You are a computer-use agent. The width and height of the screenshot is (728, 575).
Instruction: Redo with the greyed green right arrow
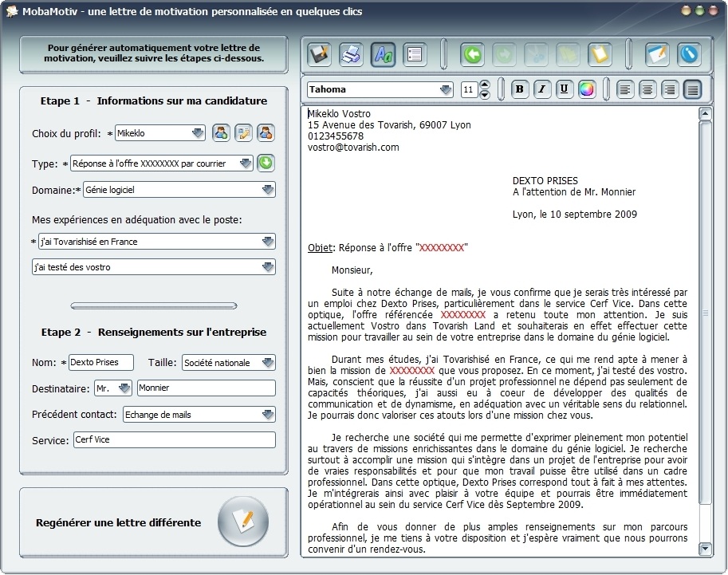coord(504,54)
